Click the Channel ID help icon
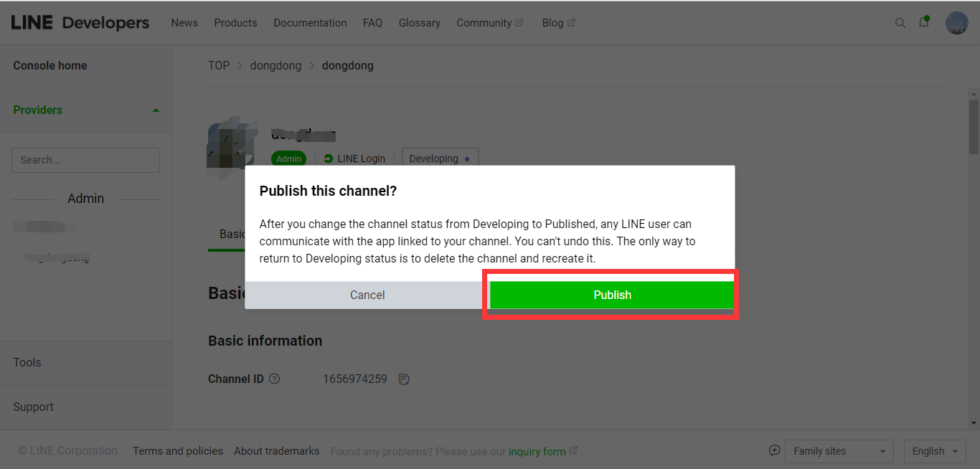This screenshot has height=469, width=980. (274, 379)
